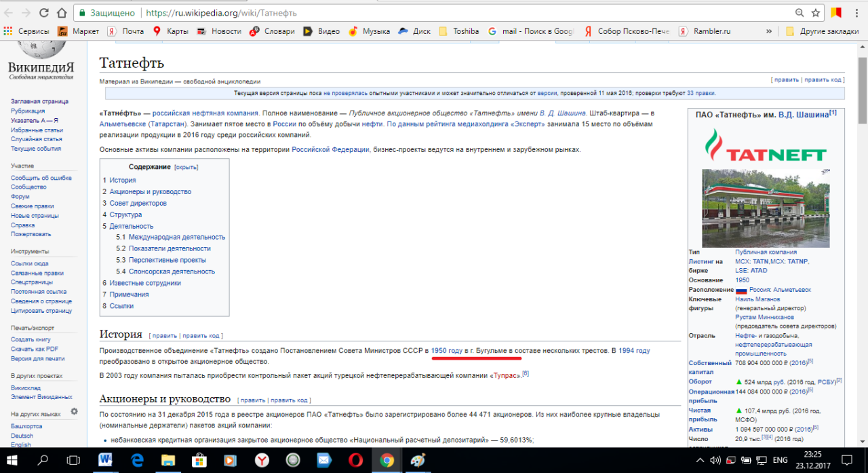Open Версия для печати link
The image size is (868, 473).
point(38,358)
